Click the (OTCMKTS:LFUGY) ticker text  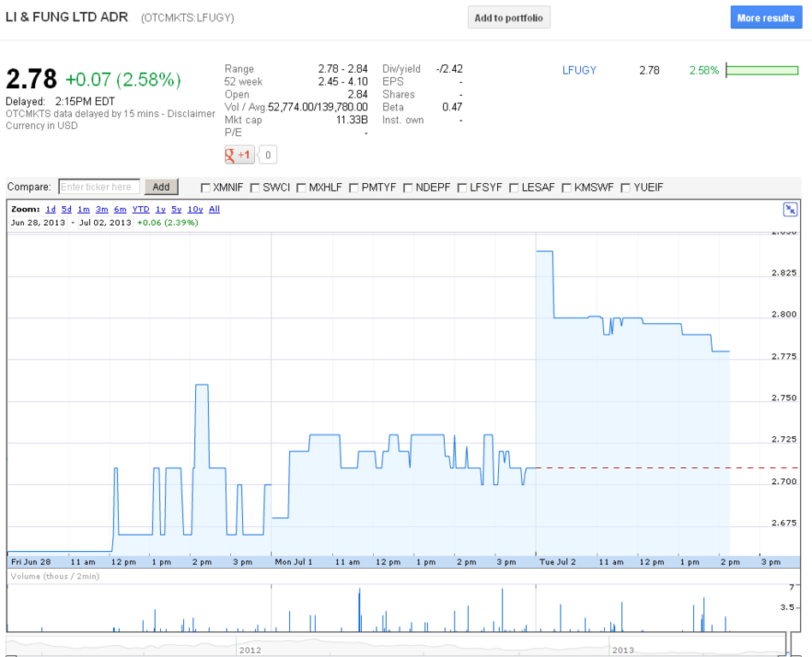[187, 18]
